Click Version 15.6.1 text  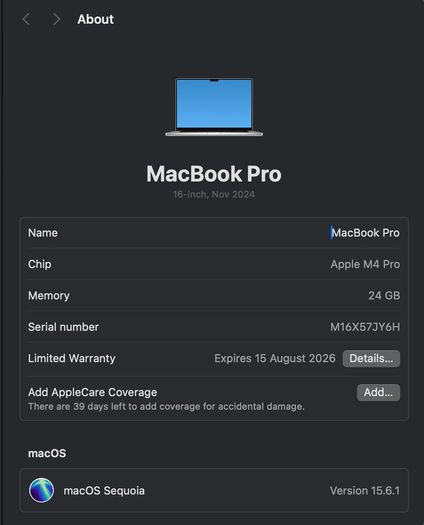pos(365,491)
